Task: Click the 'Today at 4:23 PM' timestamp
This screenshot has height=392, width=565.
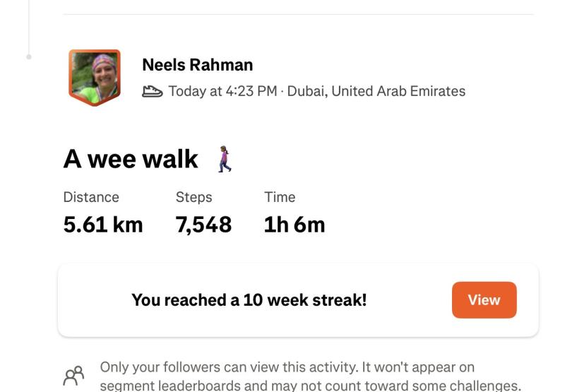Action: (222, 91)
